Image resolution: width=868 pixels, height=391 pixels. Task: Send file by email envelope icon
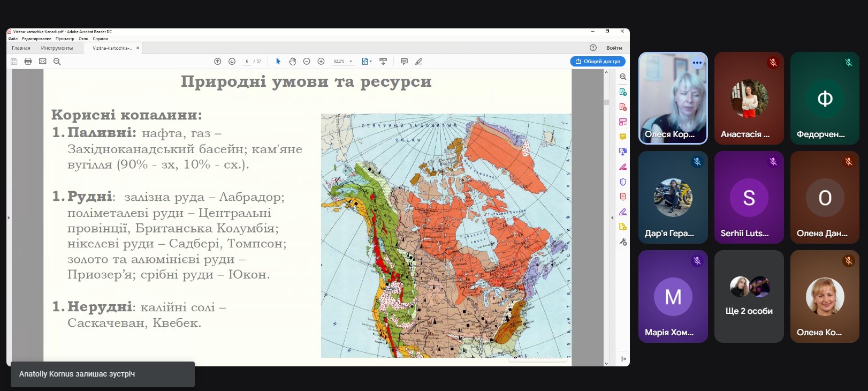pyautogui.click(x=43, y=62)
